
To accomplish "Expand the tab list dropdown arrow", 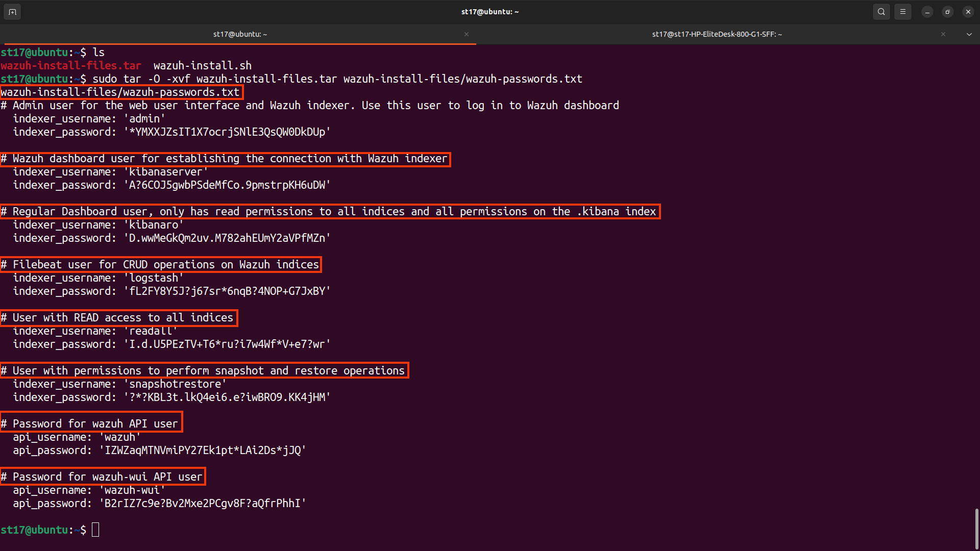I will coord(969,34).
